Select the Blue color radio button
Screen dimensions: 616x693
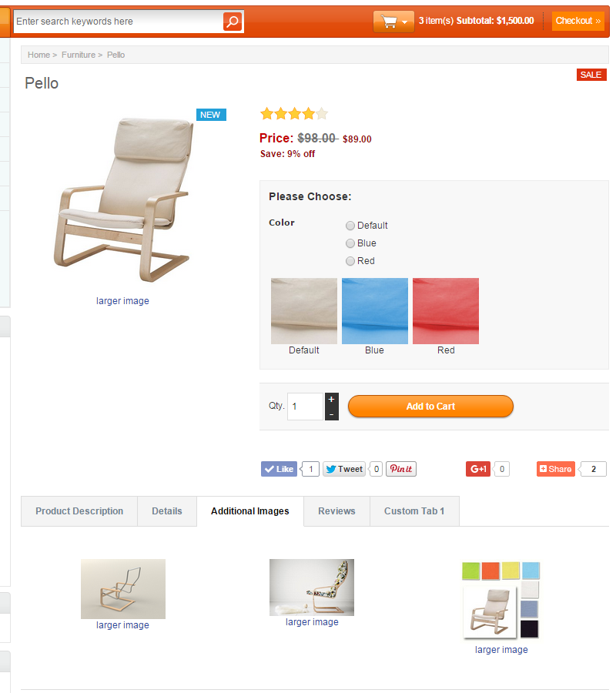pos(350,243)
